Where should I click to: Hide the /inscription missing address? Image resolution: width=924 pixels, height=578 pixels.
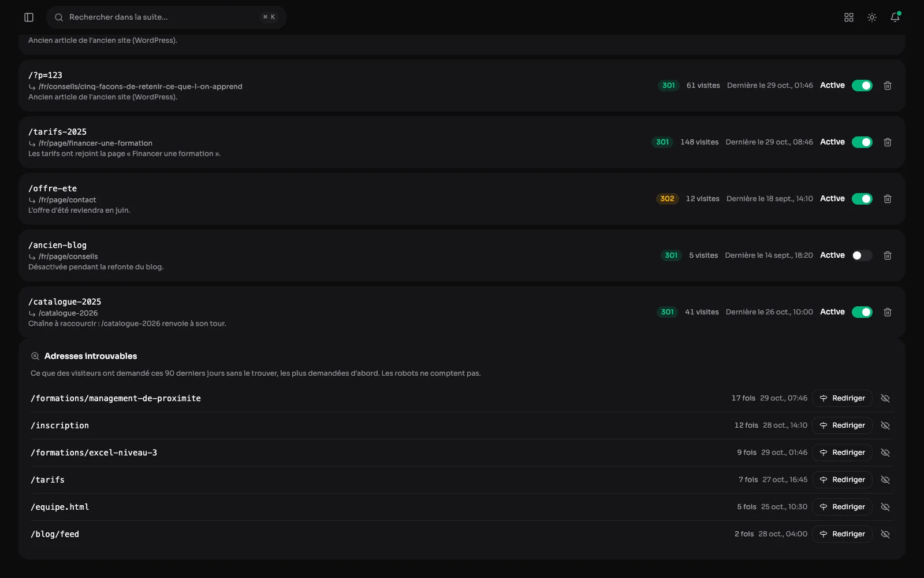885,425
